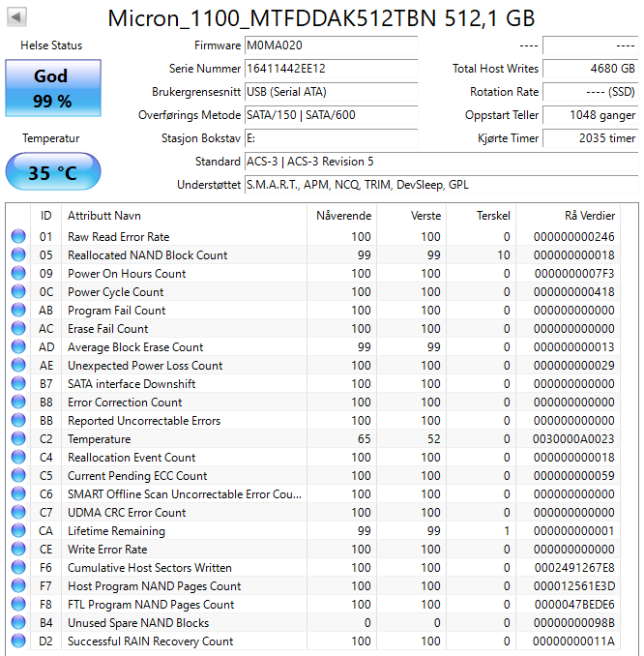Select the status icon for Lifetime Remaining
Screen dimensions: 644x656
coord(18,531)
